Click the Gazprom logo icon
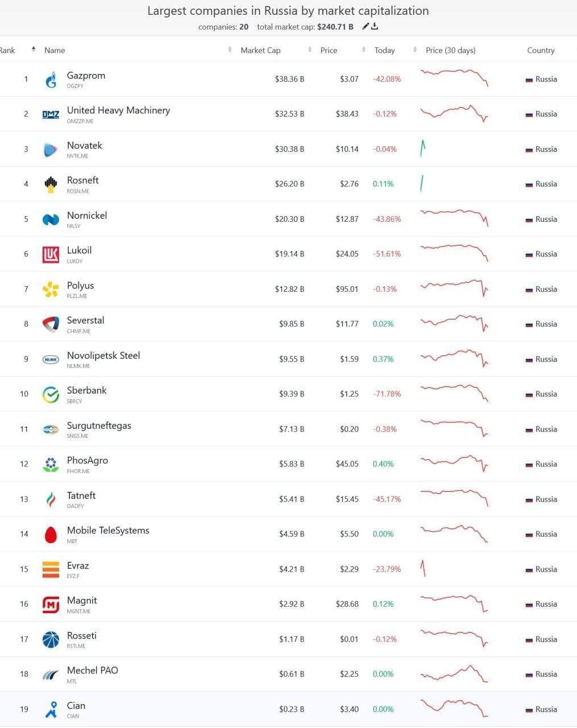This screenshot has width=577, height=728. tap(51, 80)
